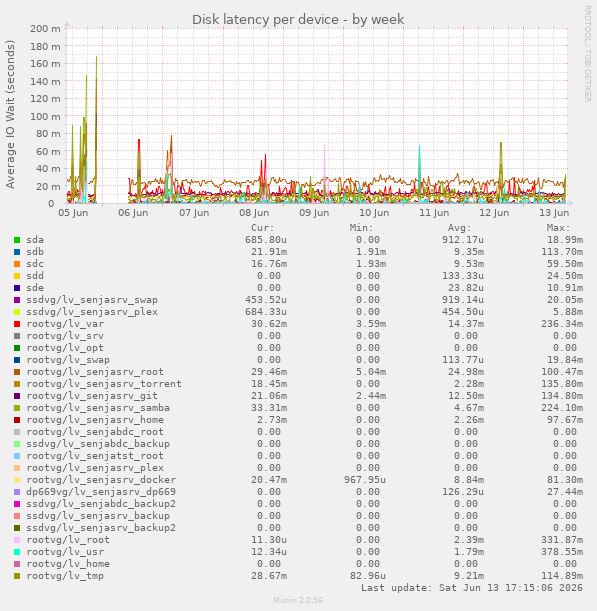Select the sde legend label
Viewport: 597px width, 611px height.
tap(35, 288)
